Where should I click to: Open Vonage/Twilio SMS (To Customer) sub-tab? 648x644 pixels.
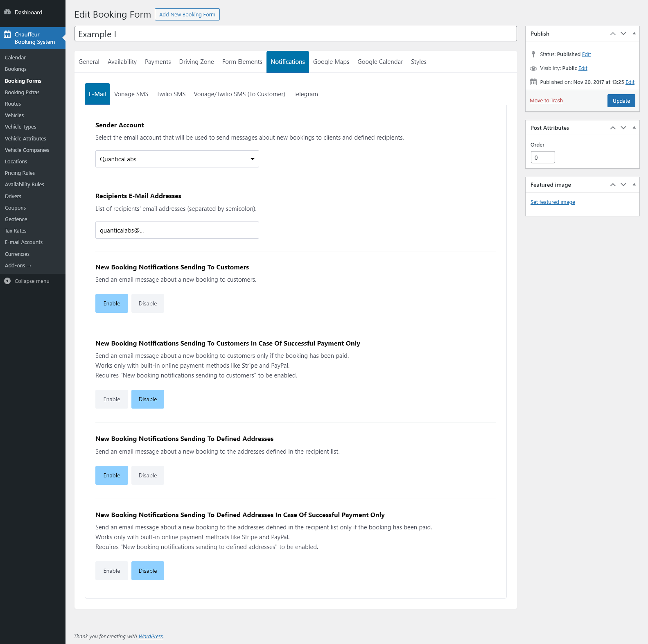pyautogui.click(x=239, y=94)
